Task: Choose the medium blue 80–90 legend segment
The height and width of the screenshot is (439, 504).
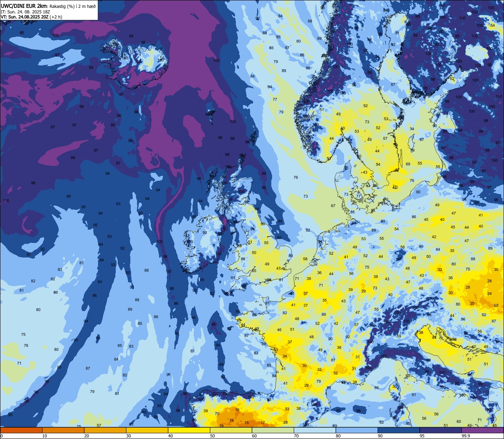Action: pos(357,430)
